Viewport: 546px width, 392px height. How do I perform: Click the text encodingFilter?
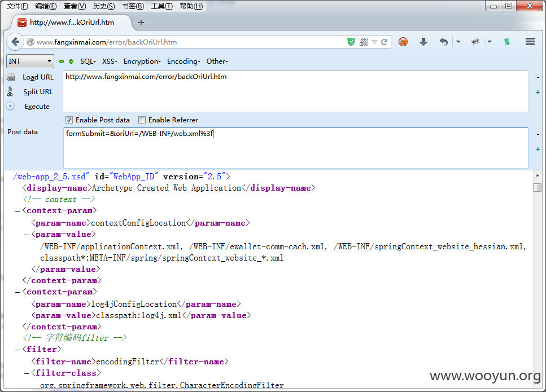tap(128, 362)
